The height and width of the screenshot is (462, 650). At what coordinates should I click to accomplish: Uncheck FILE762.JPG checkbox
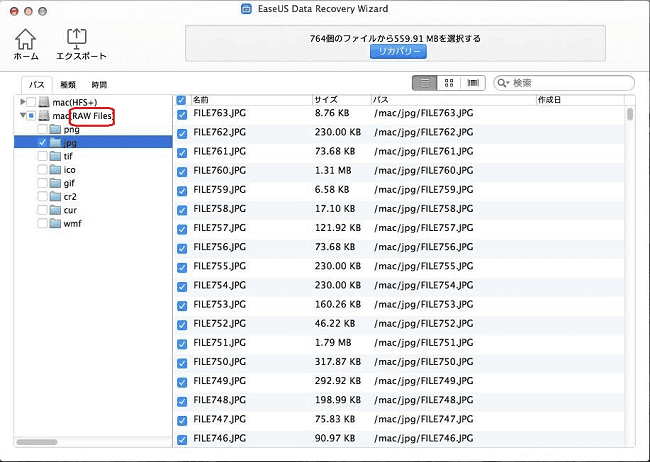(182, 133)
